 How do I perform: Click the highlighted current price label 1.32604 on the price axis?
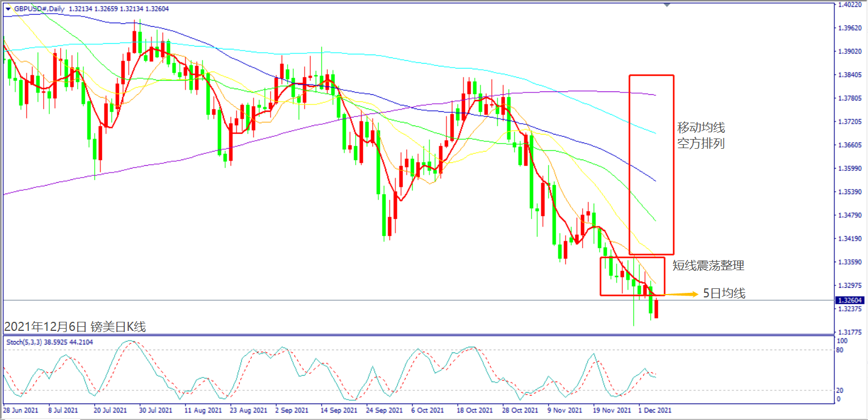[850, 300]
